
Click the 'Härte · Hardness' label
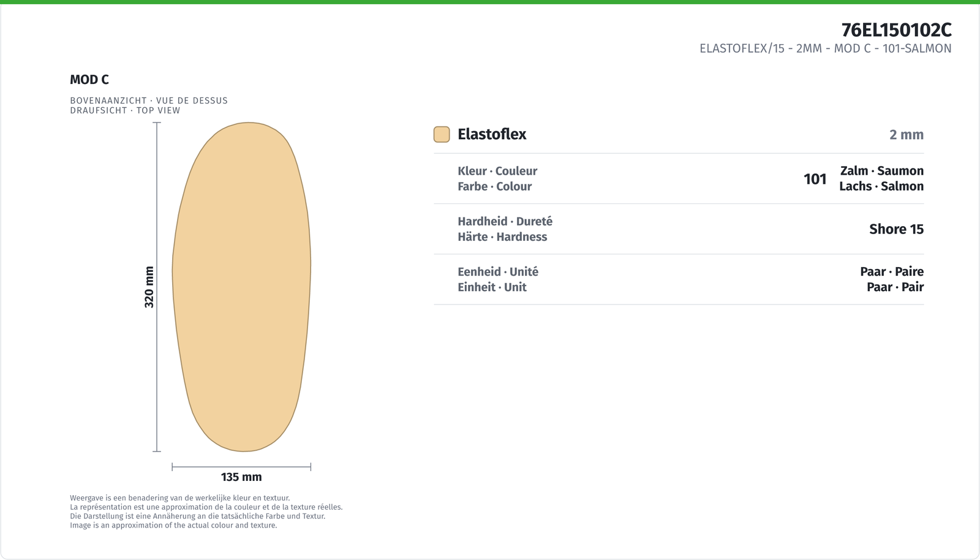click(x=502, y=236)
